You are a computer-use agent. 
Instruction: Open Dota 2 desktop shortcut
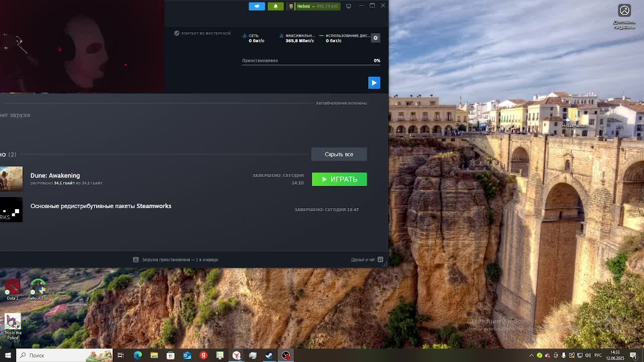click(x=13, y=290)
